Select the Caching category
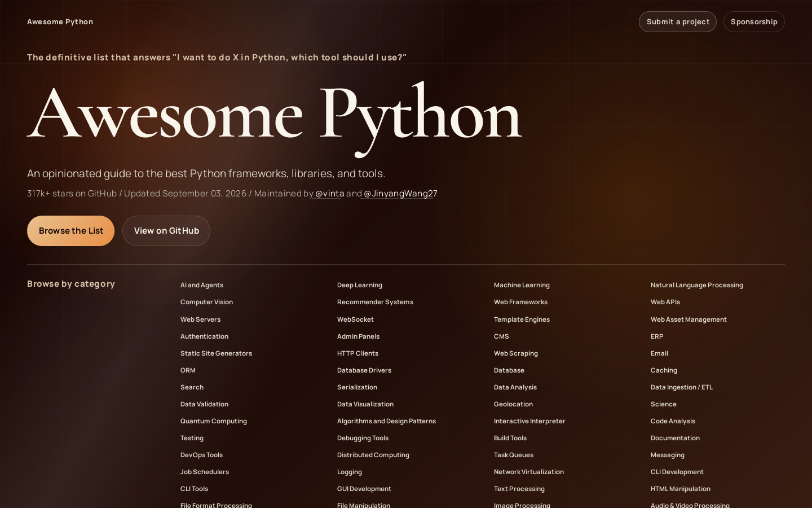 coord(664,370)
